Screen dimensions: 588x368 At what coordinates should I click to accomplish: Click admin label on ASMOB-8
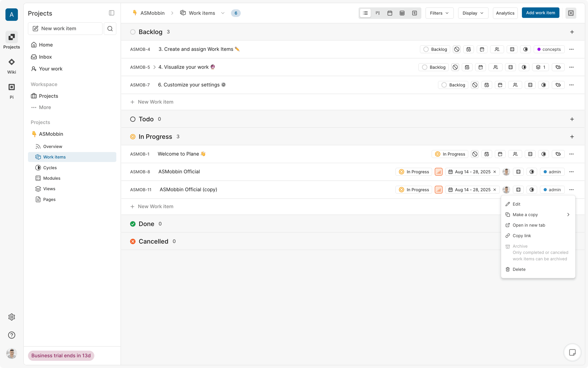(552, 172)
